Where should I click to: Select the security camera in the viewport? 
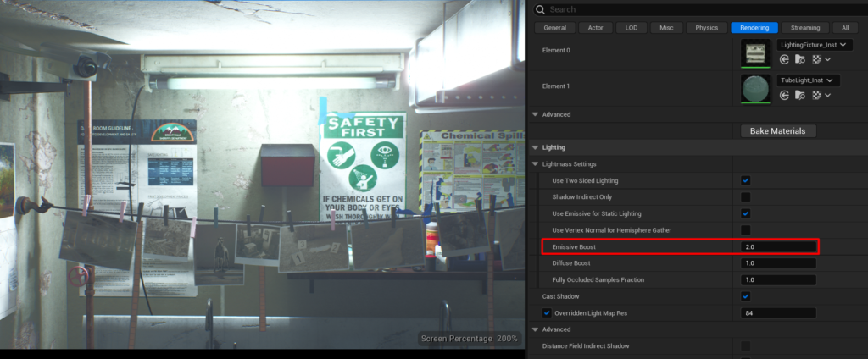tap(84, 65)
